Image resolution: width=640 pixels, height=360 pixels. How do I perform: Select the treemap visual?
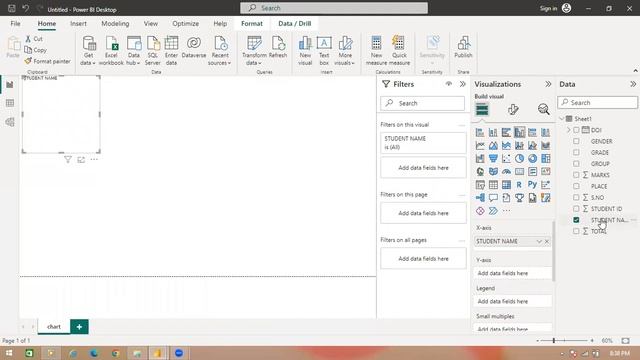[x=545, y=158]
